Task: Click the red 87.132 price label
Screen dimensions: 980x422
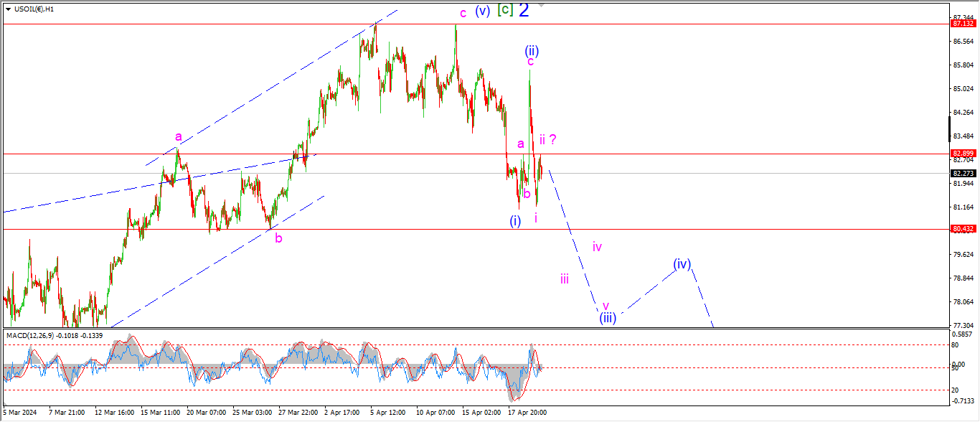Action: (x=962, y=24)
